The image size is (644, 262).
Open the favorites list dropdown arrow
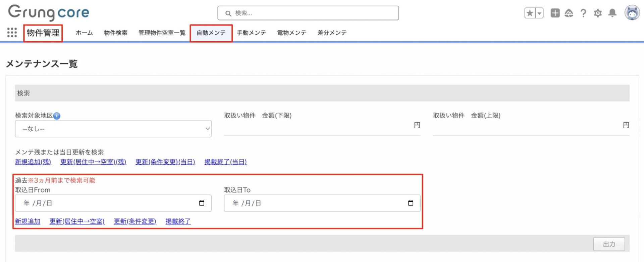click(539, 13)
